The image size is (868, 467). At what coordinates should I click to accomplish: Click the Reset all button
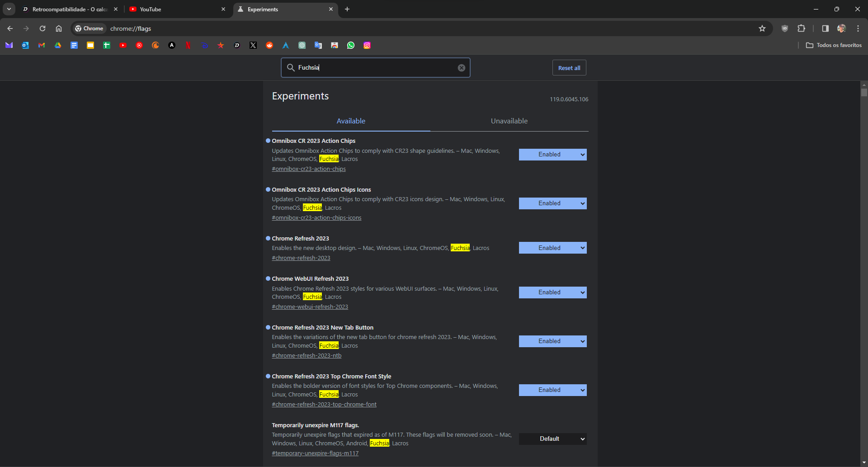pyautogui.click(x=569, y=68)
